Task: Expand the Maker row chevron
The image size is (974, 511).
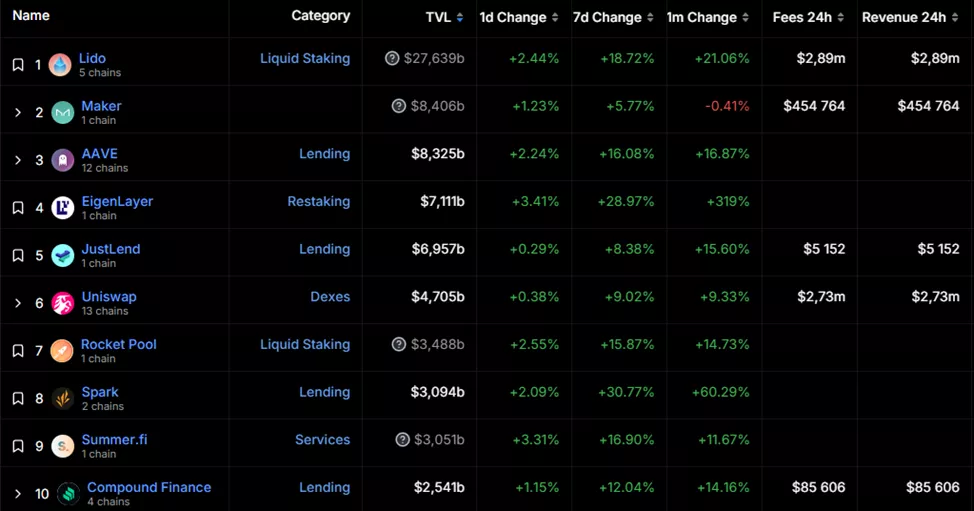Action: pos(18,113)
